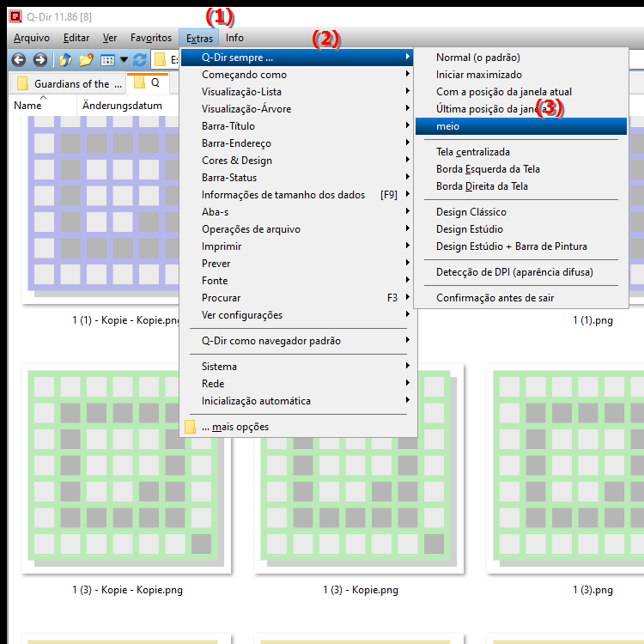Expand the Barra-Título submenu
Screen dimensions: 644x644
296,126
